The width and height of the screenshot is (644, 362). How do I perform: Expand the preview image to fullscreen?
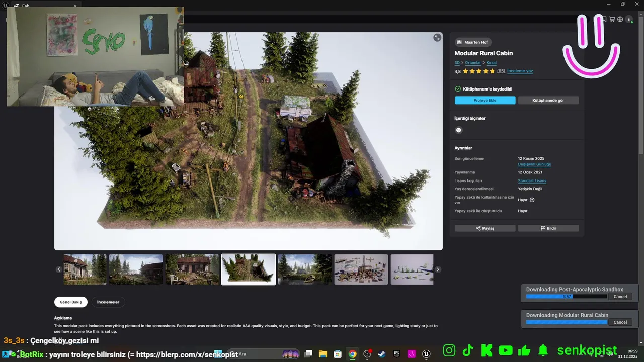click(x=437, y=38)
